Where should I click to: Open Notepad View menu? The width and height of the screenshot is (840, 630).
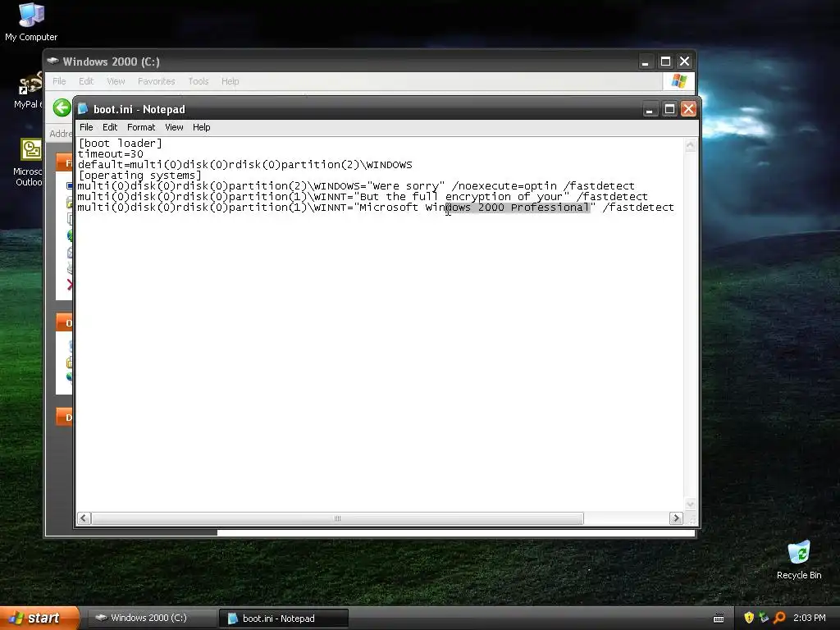tap(174, 127)
